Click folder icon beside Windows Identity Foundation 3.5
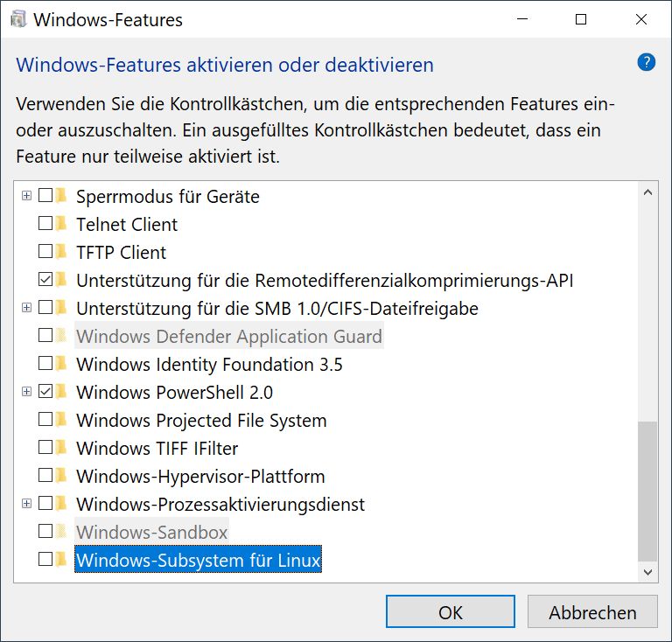 pos(61,364)
